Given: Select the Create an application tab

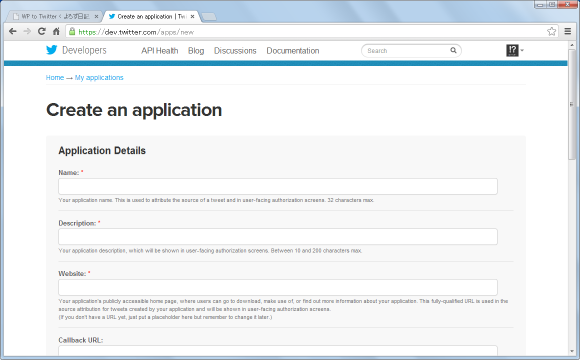Looking at the screenshot, I should coord(152,17).
